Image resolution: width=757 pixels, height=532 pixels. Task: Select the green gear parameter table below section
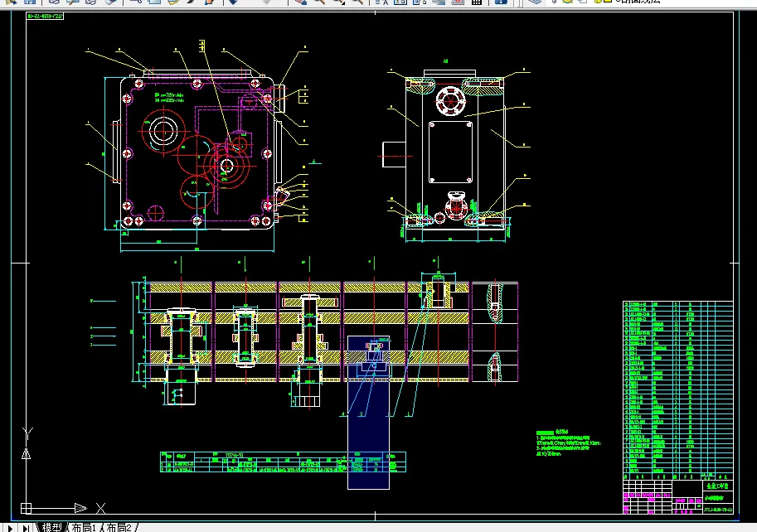[283, 462]
